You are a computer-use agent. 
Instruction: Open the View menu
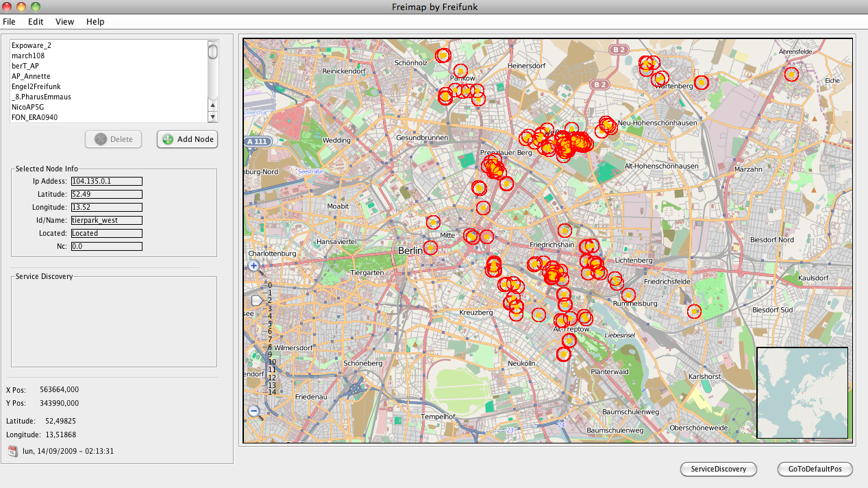65,22
